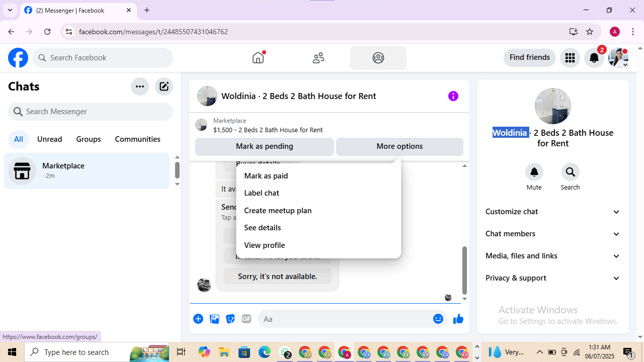Open Windows notification center icon
644x362 pixels.
coord(628,352)
